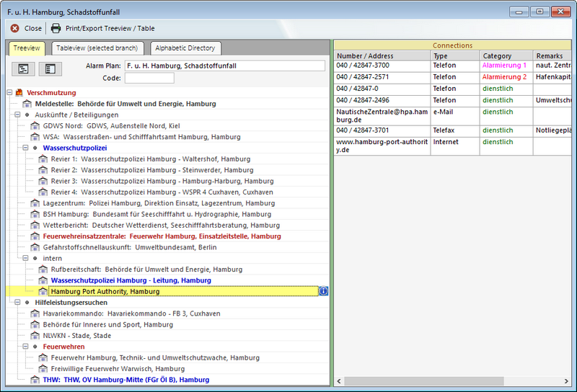Click the printer icon for Print/Export

56,28
